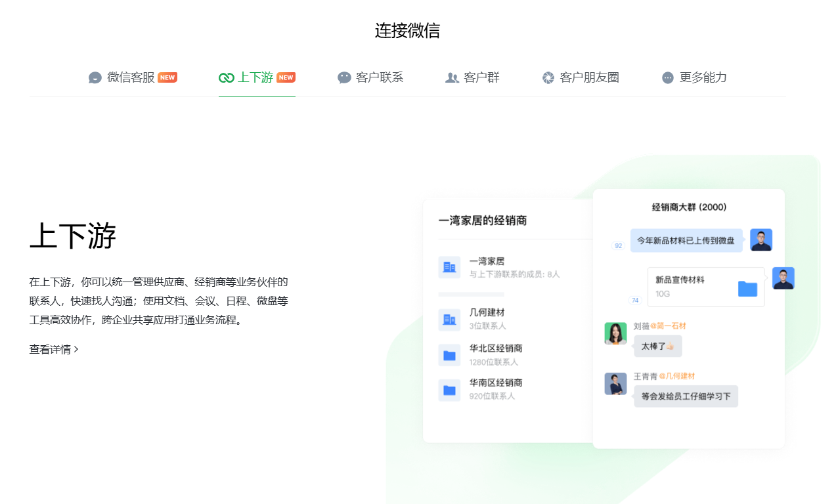Select the 华南区经销商 row name
Screen dimensions: 838x504
[x=496, y=383]
